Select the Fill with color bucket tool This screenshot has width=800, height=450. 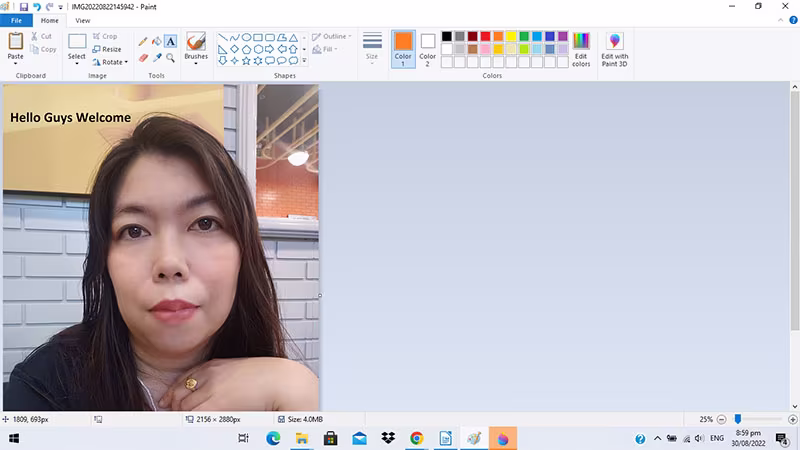[157, 41]
